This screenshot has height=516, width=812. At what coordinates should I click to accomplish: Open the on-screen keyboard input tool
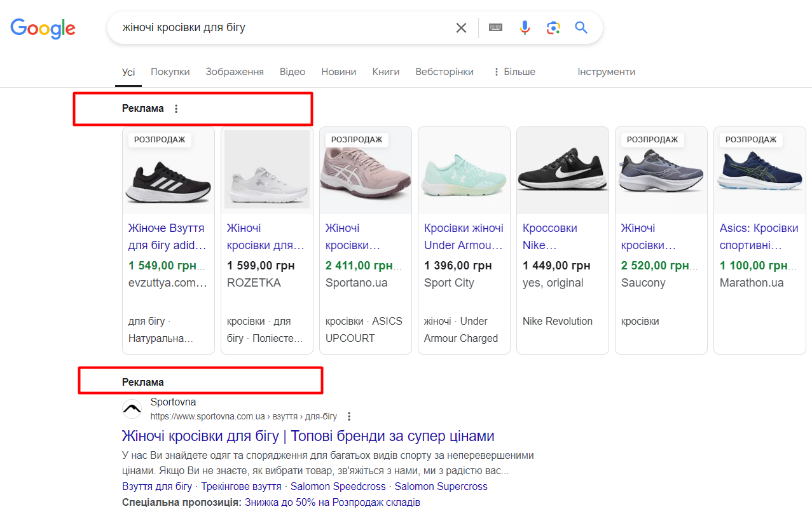click(x=495, y=28)
